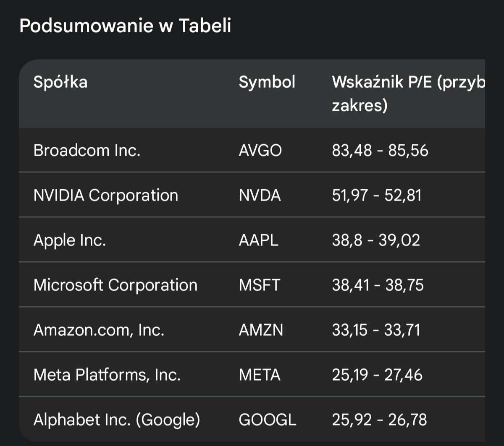Image resolution: width=504 pixels, height=446 pixels.
Task: Click the P/E range 38,41 - 38,75
Action: point(378,285)
